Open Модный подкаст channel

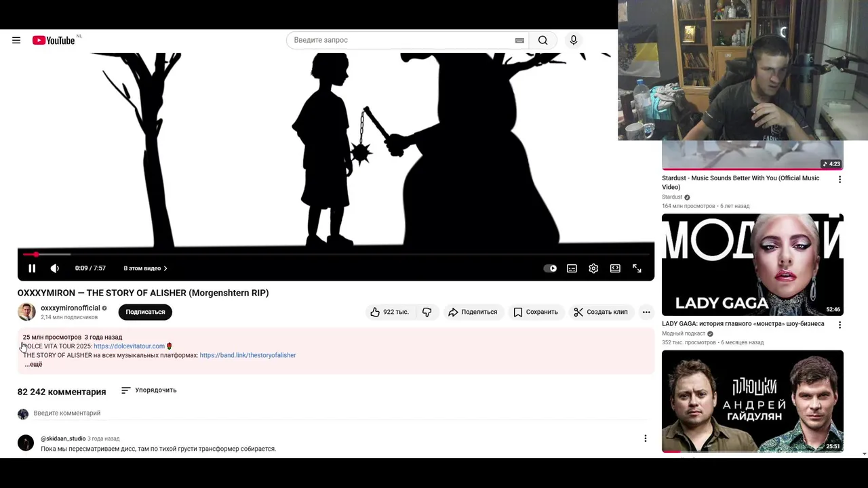pyautogui.click(x=684, y=333)
